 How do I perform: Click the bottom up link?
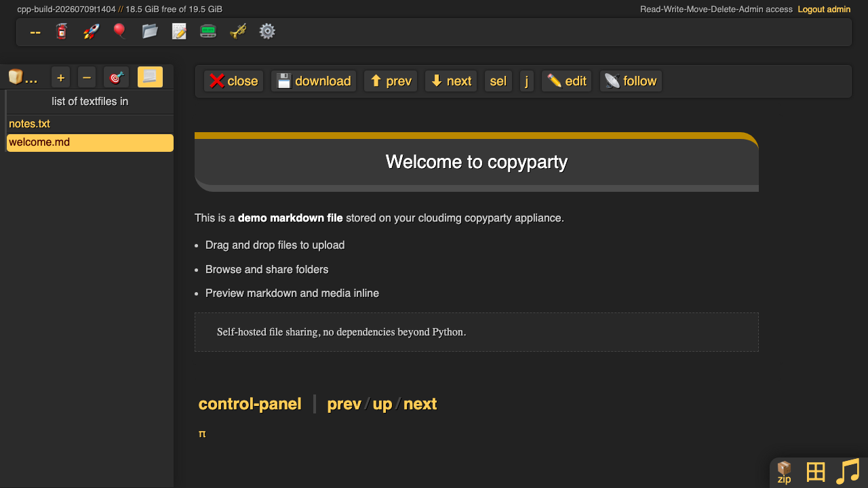pyautogui.click(x=382, y=404)
